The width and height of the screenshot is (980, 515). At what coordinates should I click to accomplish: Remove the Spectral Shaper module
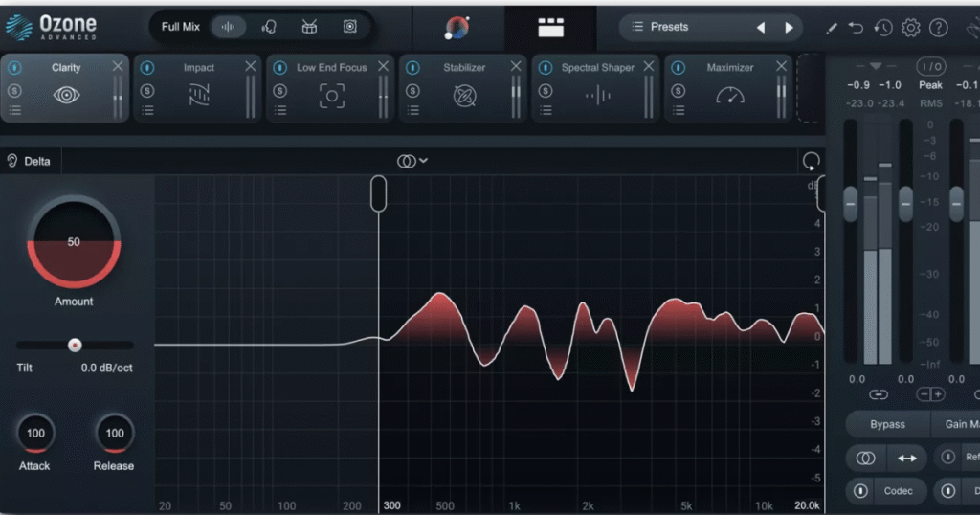pos(649,66)
